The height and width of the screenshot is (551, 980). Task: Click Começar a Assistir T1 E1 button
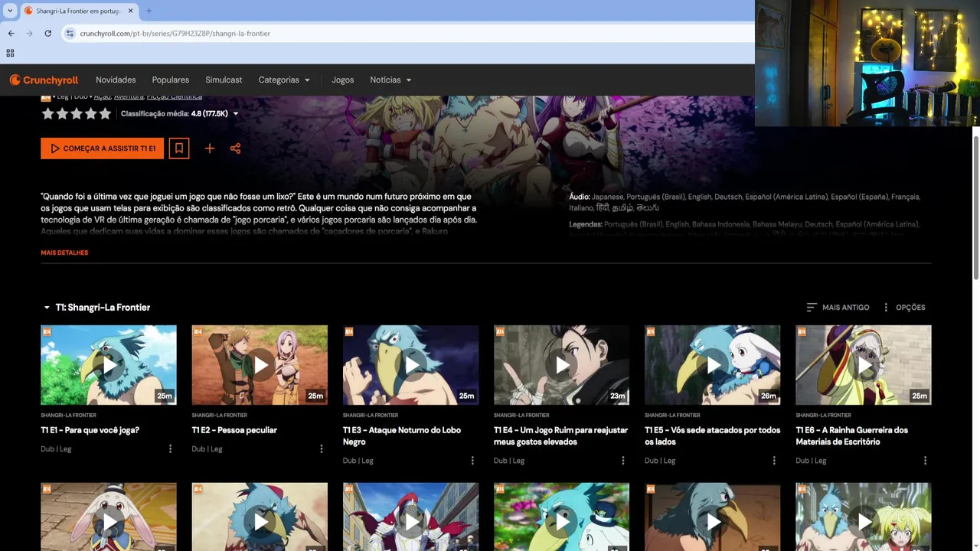103,148
